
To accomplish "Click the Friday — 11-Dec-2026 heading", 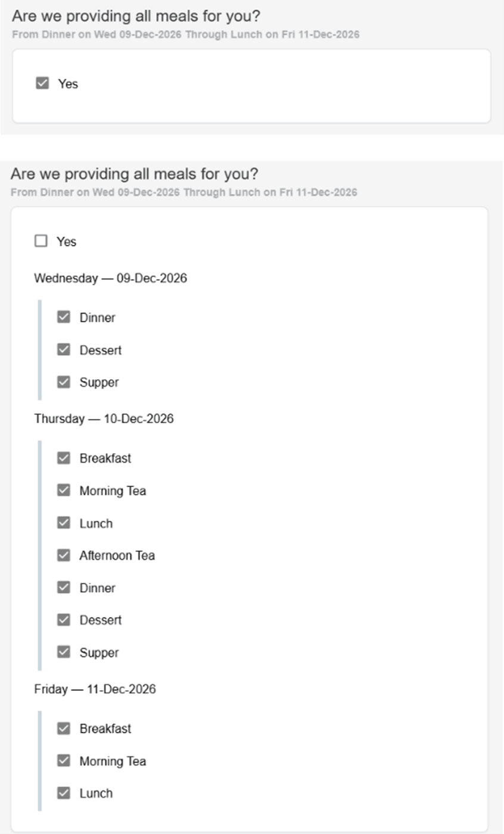I will point(95,689).
